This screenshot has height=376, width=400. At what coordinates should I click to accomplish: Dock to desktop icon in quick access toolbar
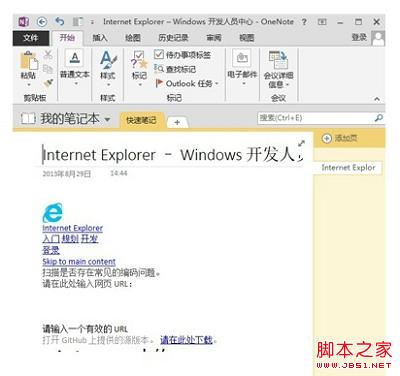coord(77,22)
